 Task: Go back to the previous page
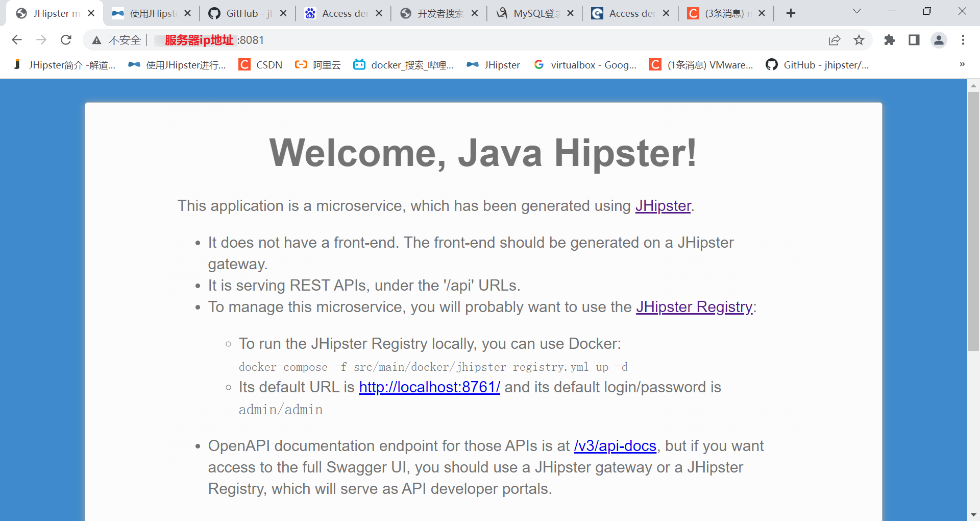(x=17, y=40)
